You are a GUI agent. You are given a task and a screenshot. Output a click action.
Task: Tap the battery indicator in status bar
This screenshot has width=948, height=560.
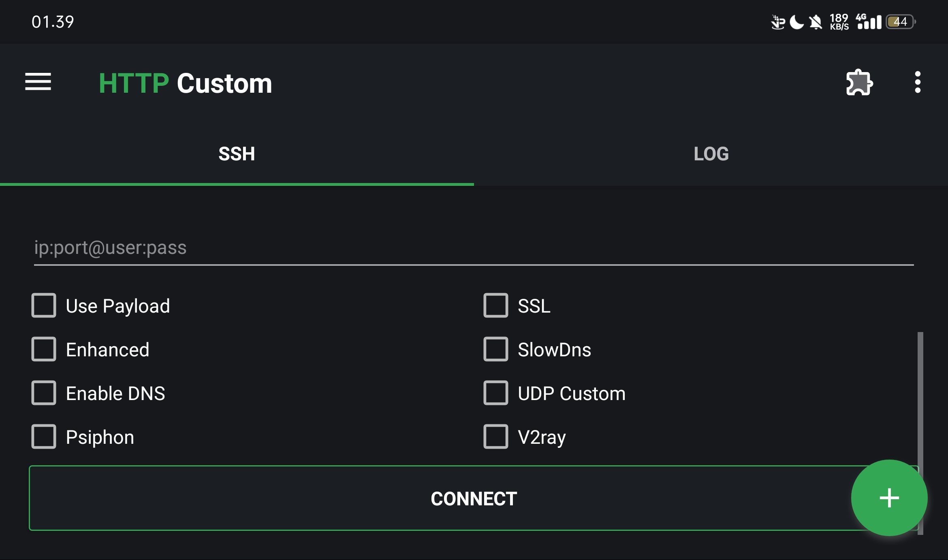[900, 22]
